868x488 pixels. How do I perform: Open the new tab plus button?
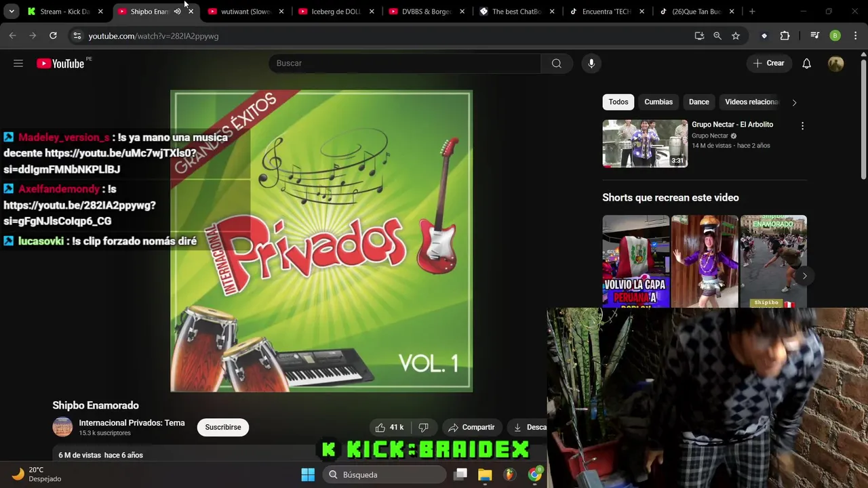coord(752,12)
